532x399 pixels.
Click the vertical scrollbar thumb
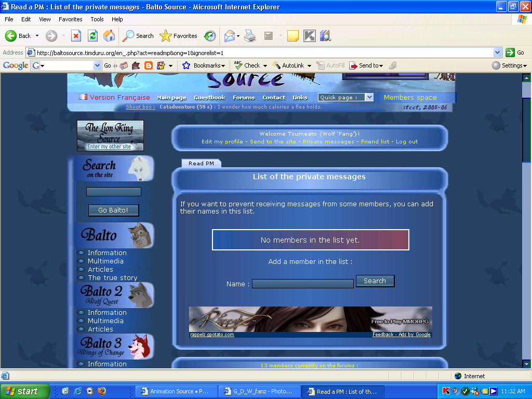[x=526, y=130]
